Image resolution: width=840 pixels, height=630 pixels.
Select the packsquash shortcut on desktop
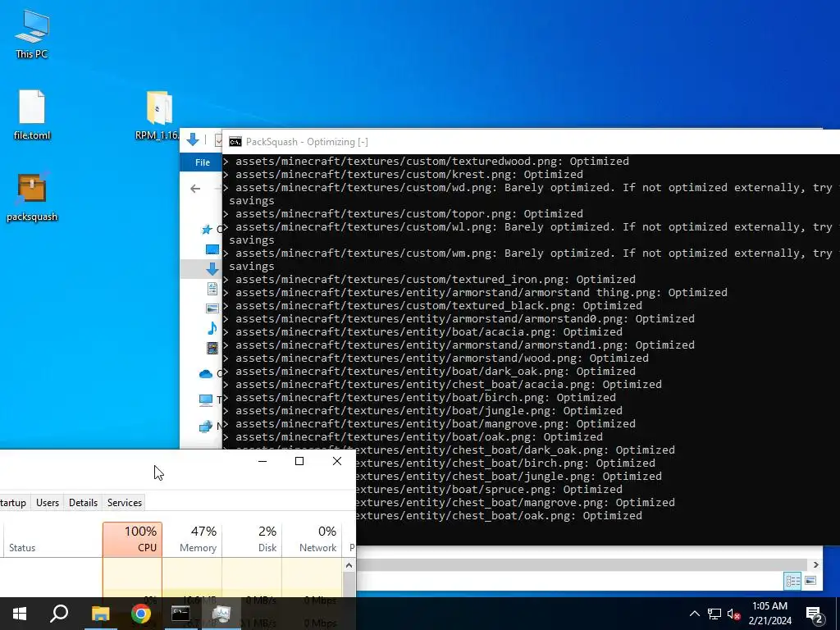32,197
